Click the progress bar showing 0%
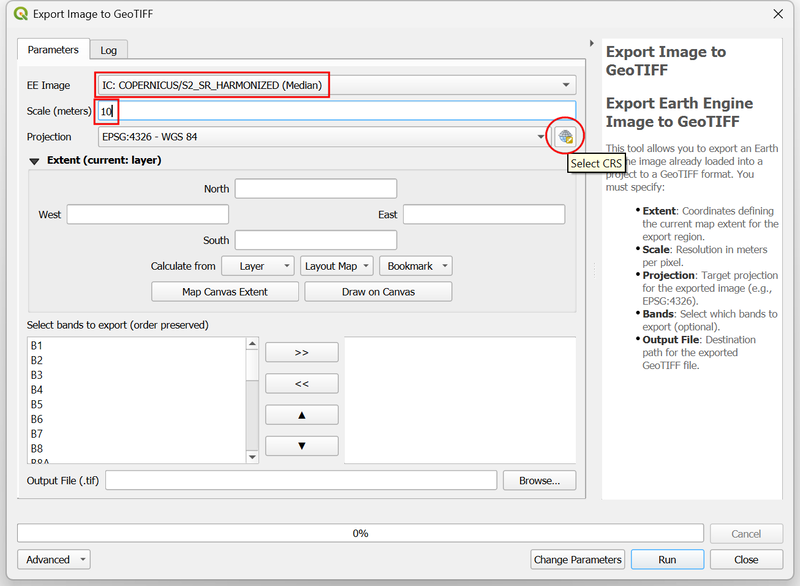Screen dimensions: 800x586 [x=360, y=533]
